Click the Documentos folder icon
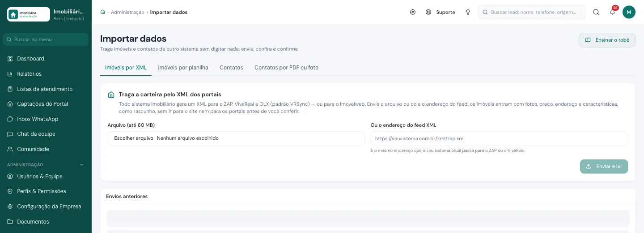Screen dimensions: 644x233 pyautogui.click(x=10, y=222)
